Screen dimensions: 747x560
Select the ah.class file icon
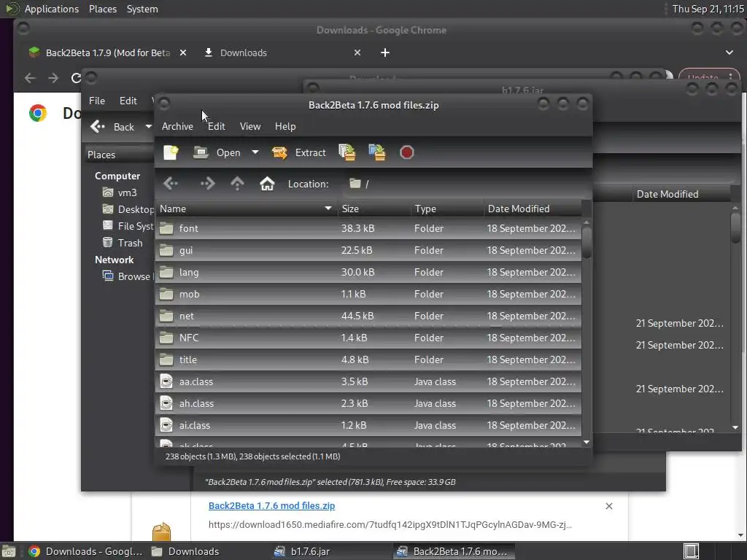pyautogui.click(x=166, y=403)
